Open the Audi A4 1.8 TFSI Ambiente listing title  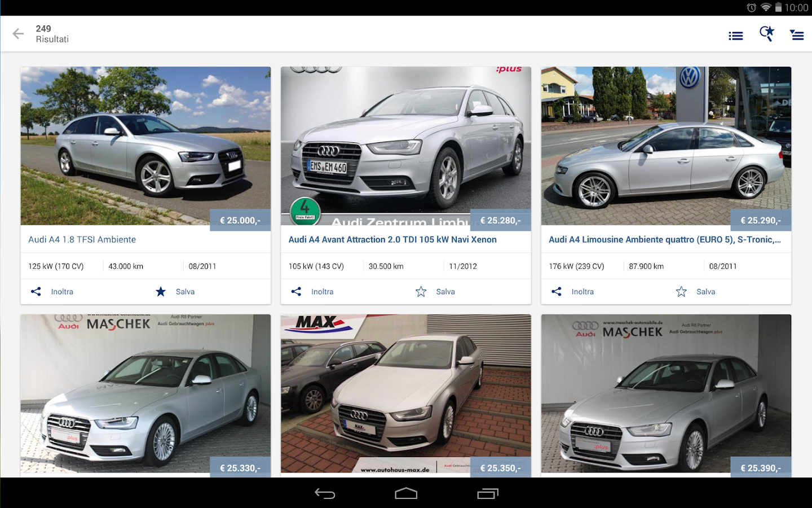pyautogui.click(x=82, y=239)
